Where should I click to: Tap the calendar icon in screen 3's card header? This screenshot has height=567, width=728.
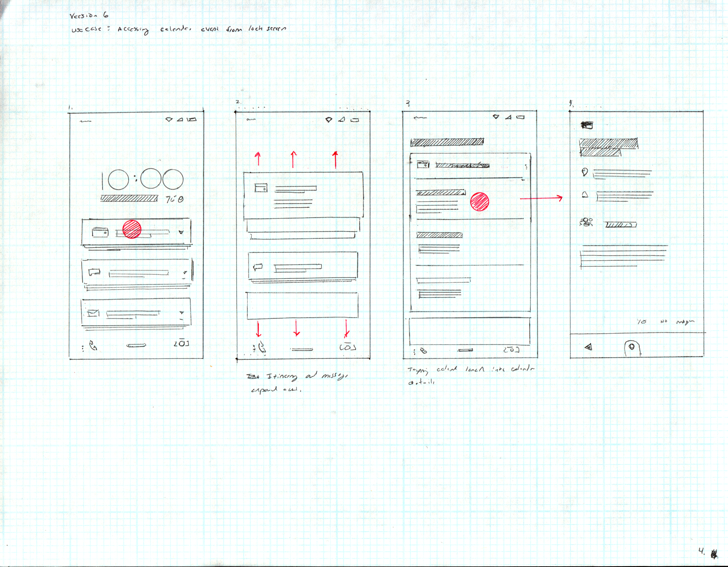pyautogui.click(x=423, y=164)
